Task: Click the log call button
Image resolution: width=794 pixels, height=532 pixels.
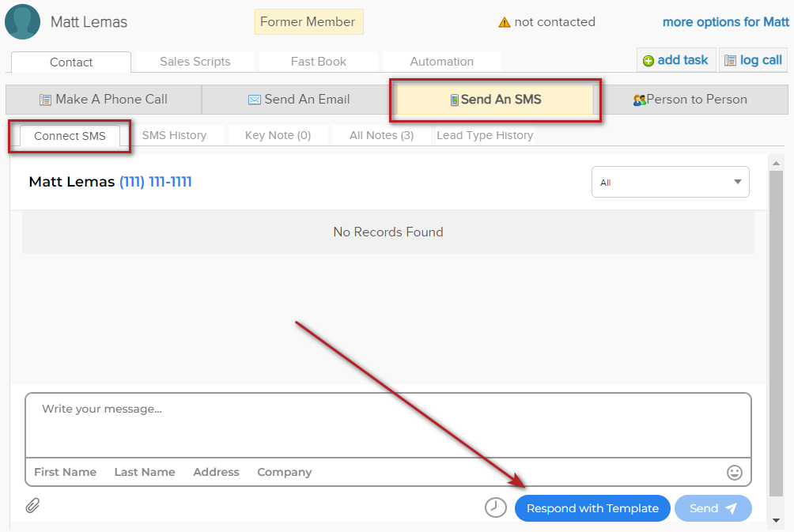Action: coord(753,60)
